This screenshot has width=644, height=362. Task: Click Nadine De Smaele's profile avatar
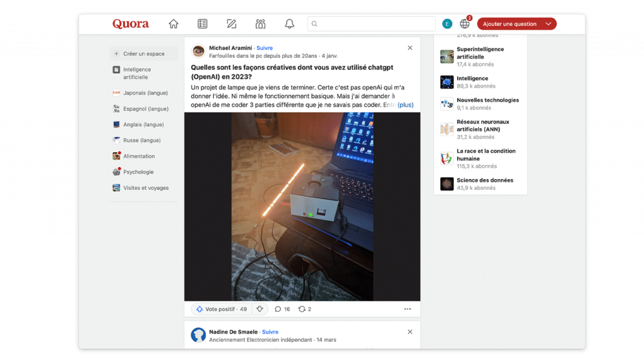pos(198,335)
